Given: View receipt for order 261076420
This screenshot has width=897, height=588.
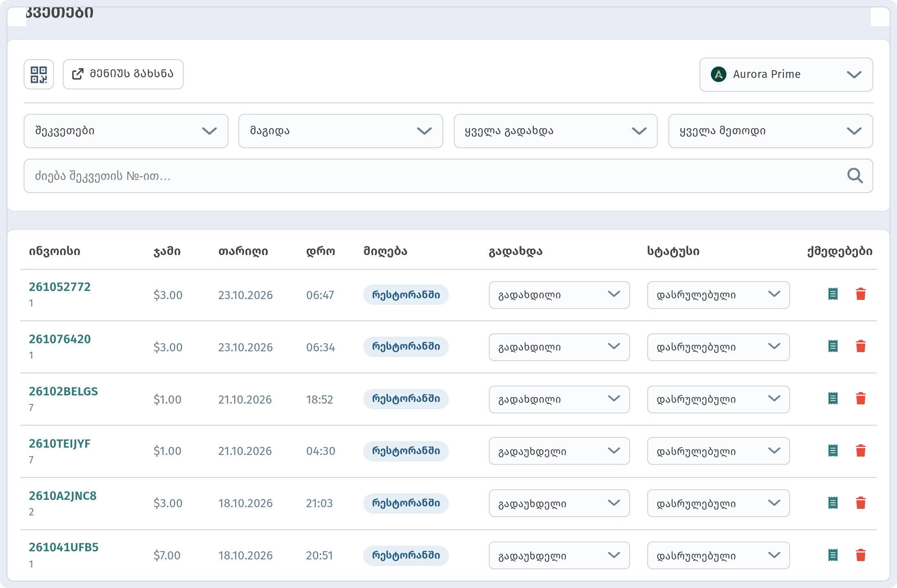Looking at the screenshot, I should pos(833,346).
